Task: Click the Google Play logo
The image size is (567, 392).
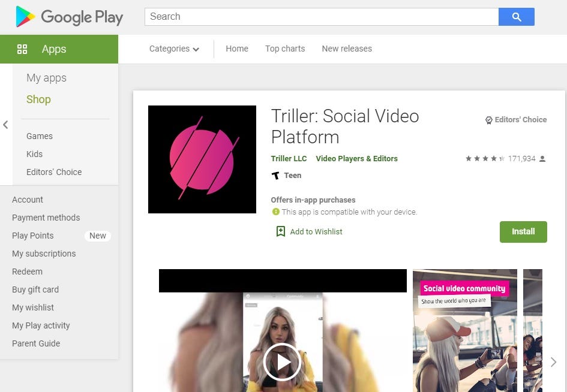Action: pyautogui.click(x=70, y=17)
